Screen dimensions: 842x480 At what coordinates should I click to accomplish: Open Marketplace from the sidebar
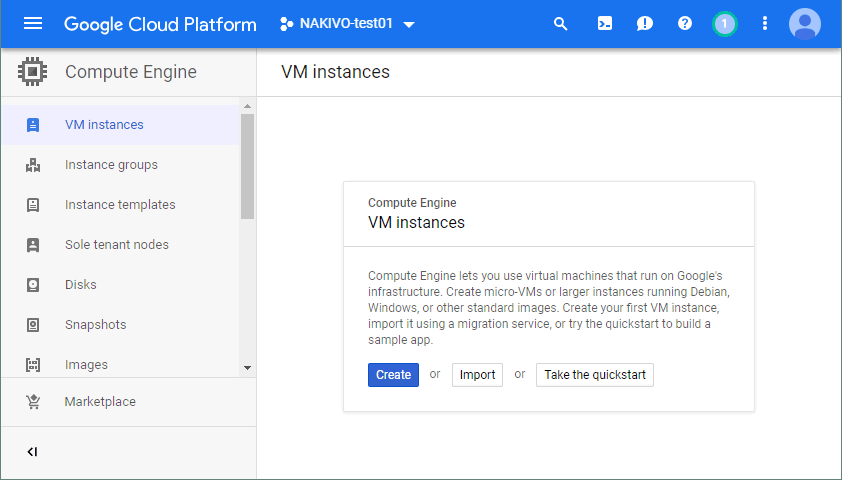100,402
